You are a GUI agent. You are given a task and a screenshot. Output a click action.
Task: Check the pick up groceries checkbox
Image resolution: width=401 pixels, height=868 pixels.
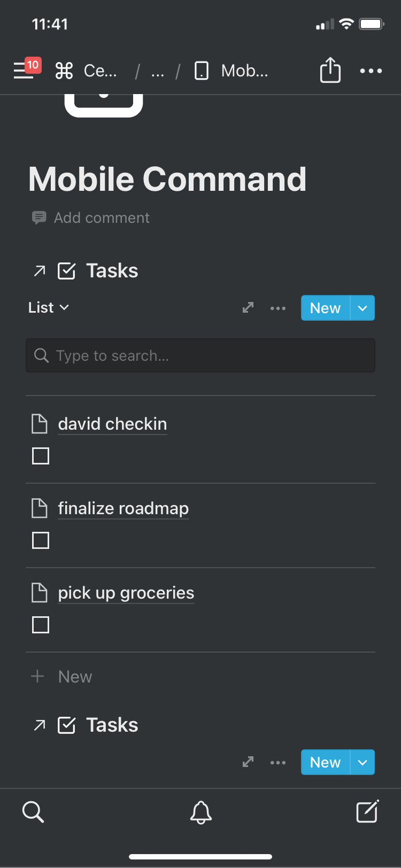pos(41,625)
